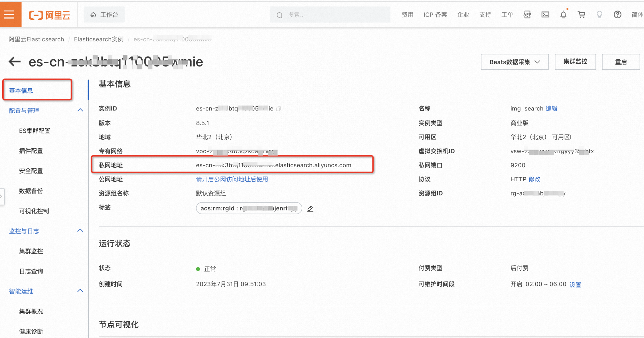Select the private port value 9200

coord(518,165)
